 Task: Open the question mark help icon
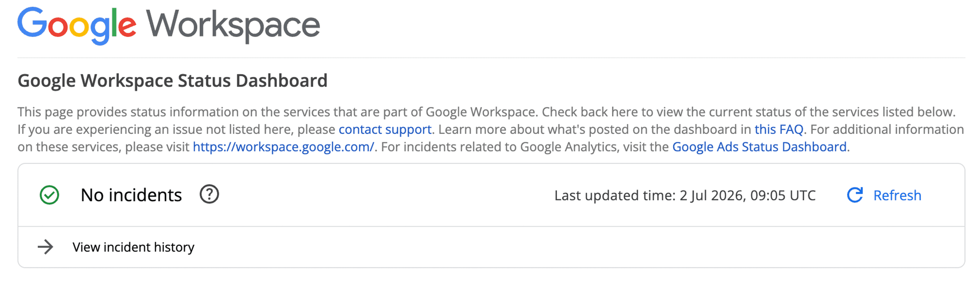pyautogui.click(x=209, y=194)
